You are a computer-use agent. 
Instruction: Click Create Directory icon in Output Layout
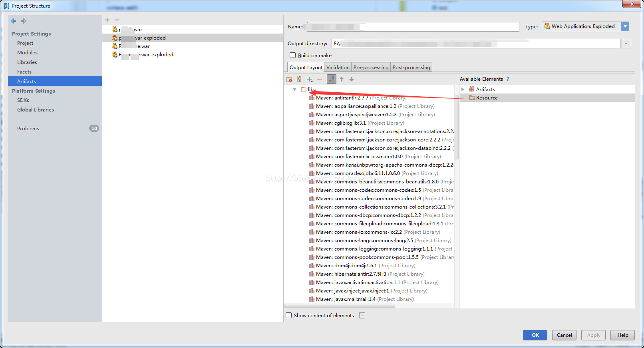289,79
